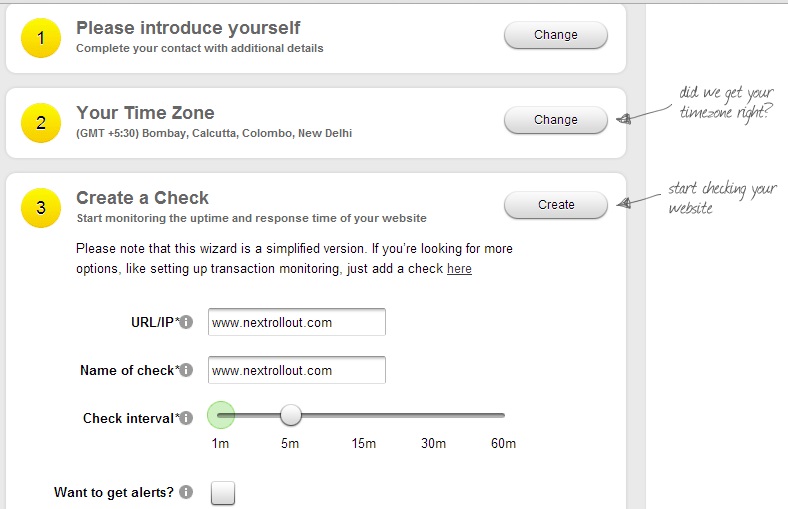Click the Name of check info icon
Image resolution: width=788 pixels, height=509 pixels.
[186, 370]
